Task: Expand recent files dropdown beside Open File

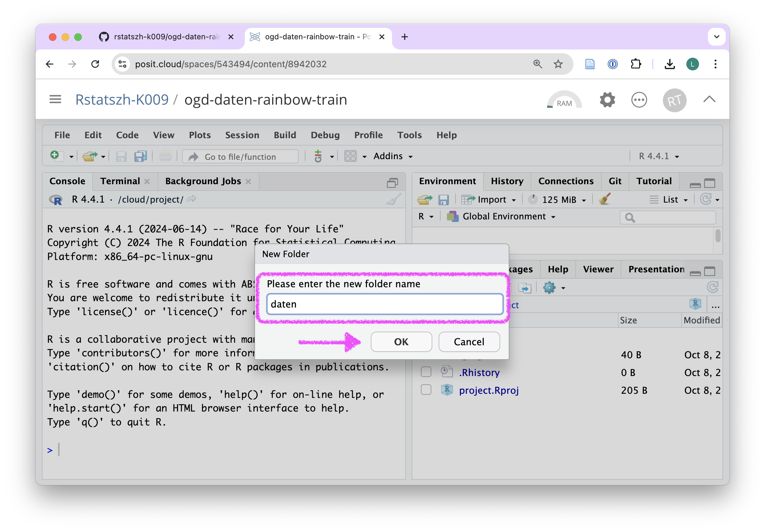Action: 103,157
